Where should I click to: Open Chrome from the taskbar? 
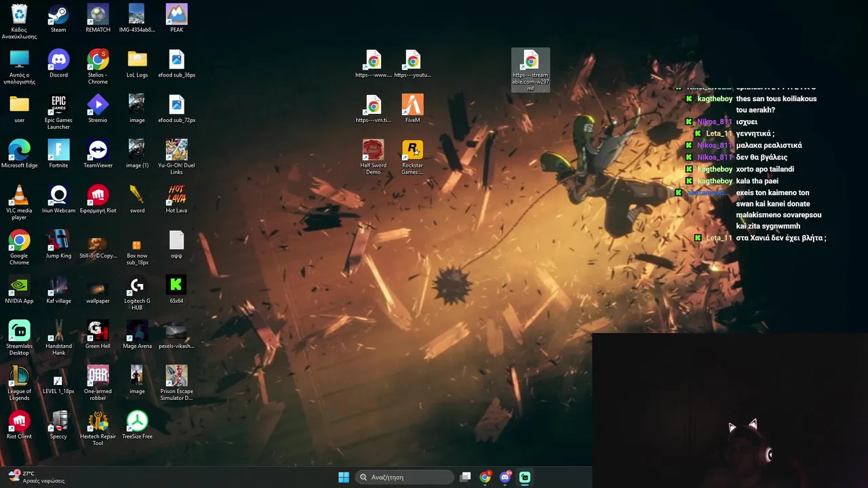click(485, 477)
